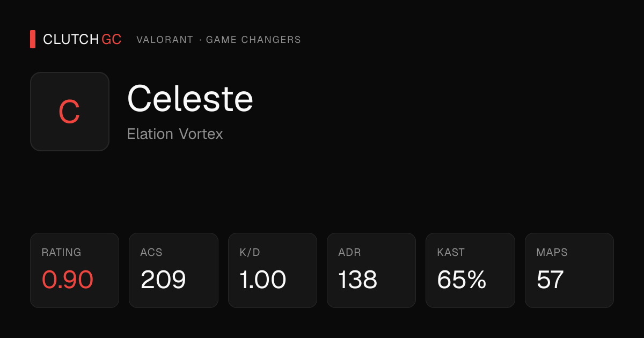This screenshot has height=338, width=644.
Task: Select the ACS stat card
Action: tap(173, 270)
